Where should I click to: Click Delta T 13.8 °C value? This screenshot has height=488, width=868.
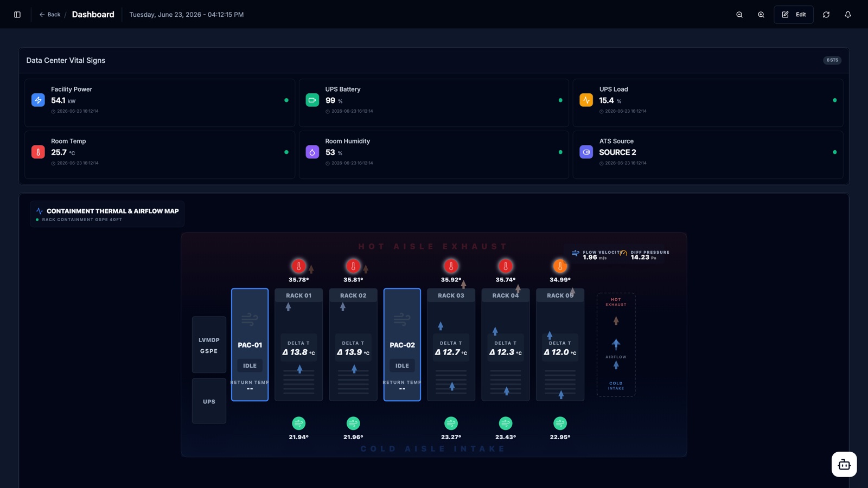point(299,352)
